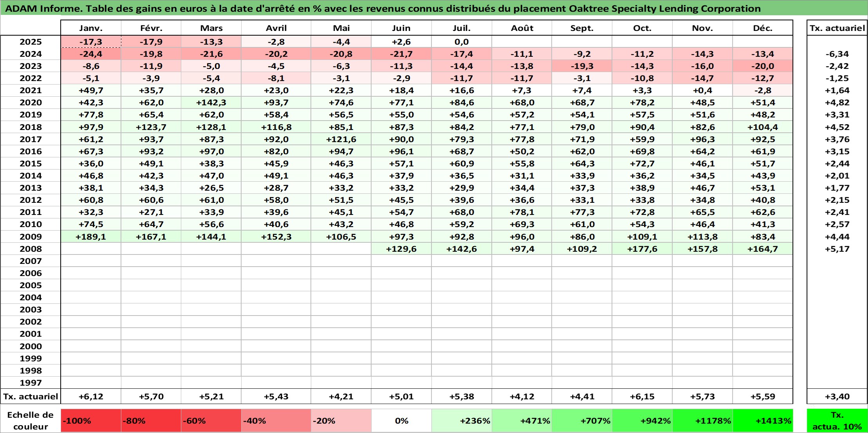Click the ADAM Informe title banner
This screenshot has height=433, width=868.
pos(434,8)
